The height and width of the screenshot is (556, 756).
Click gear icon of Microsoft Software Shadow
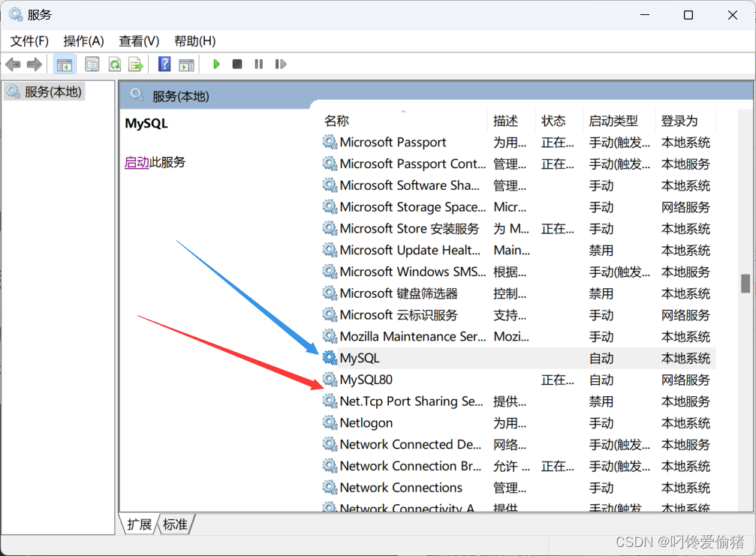click(330, 185)
